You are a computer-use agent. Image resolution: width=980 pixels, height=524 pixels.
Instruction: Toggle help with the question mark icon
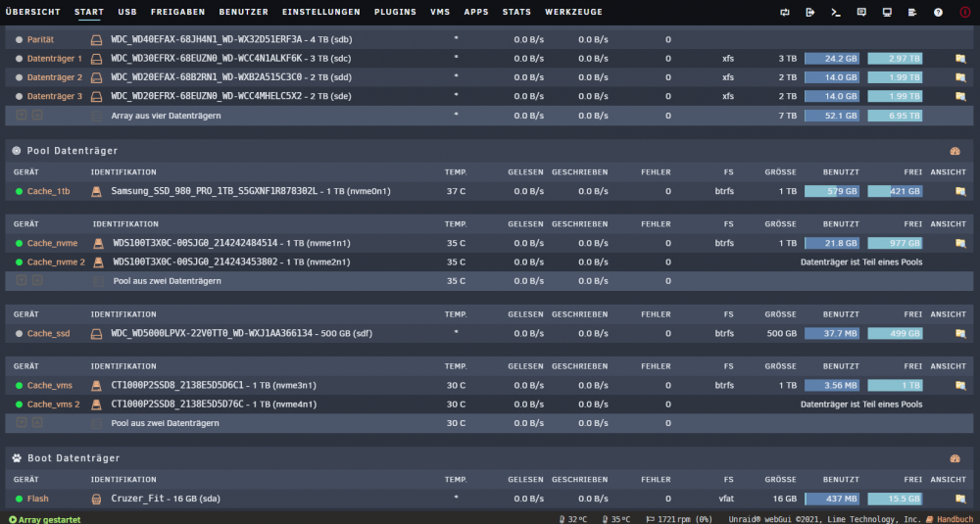[x=938, y=13]
